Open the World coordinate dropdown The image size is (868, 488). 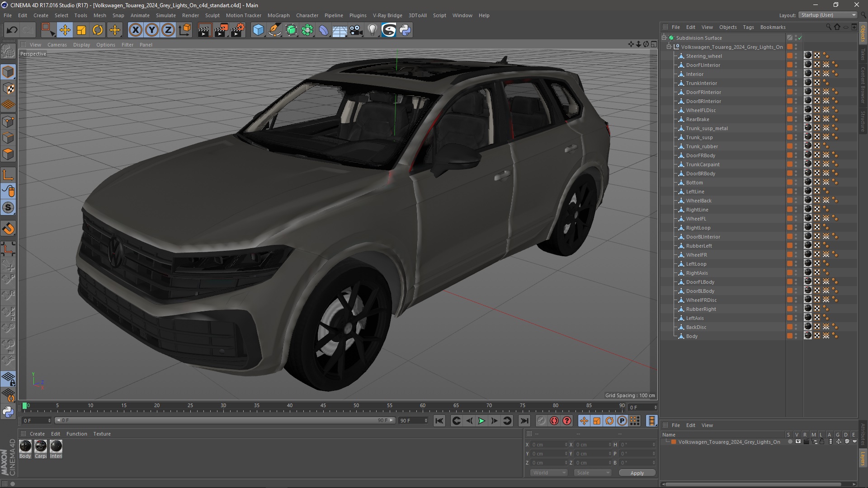[x=548, y=473]
